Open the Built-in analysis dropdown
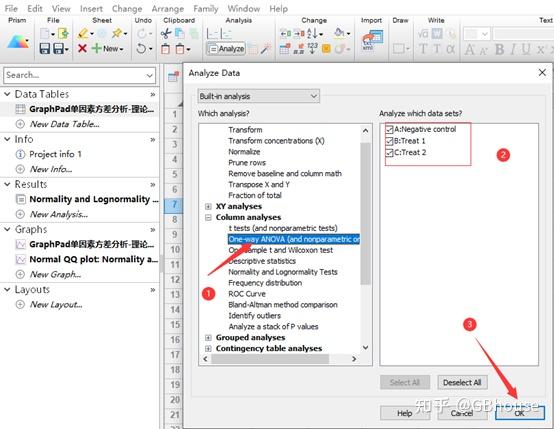The width and height of the screenshot is (554, 429). [x=259, y=96]
